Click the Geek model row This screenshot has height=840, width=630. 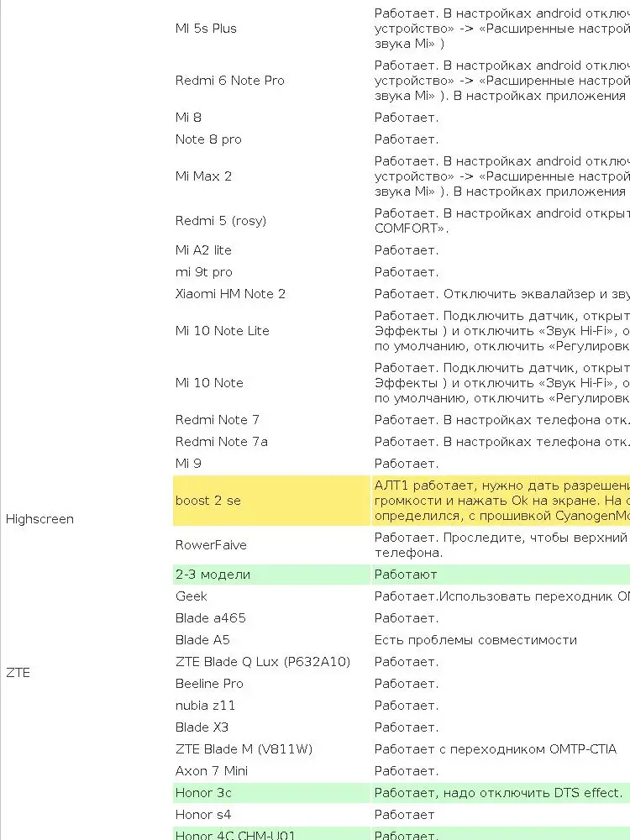[192, 596]
